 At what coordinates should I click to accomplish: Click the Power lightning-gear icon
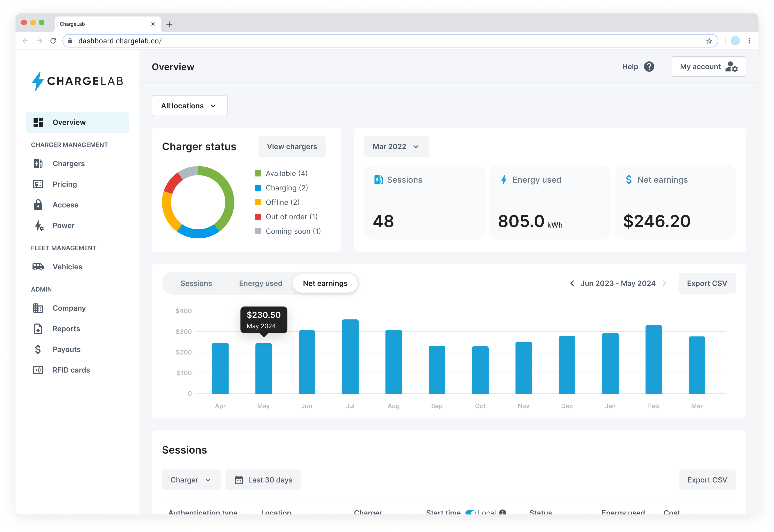[39, 226]
